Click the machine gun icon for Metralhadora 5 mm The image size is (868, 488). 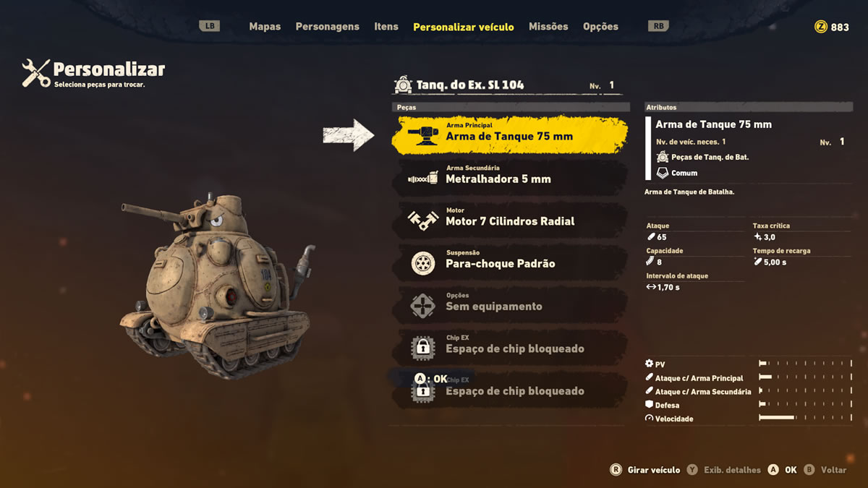tap(423, 178)
